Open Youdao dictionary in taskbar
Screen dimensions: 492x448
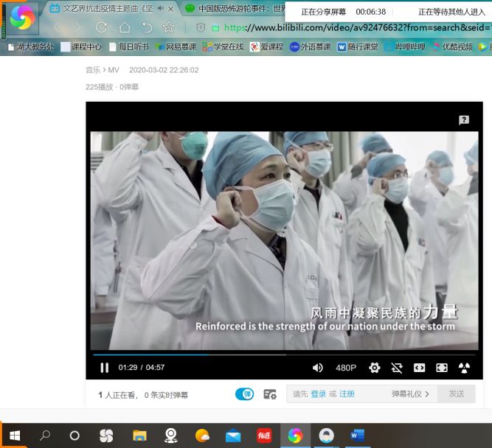tap(264, 435)
